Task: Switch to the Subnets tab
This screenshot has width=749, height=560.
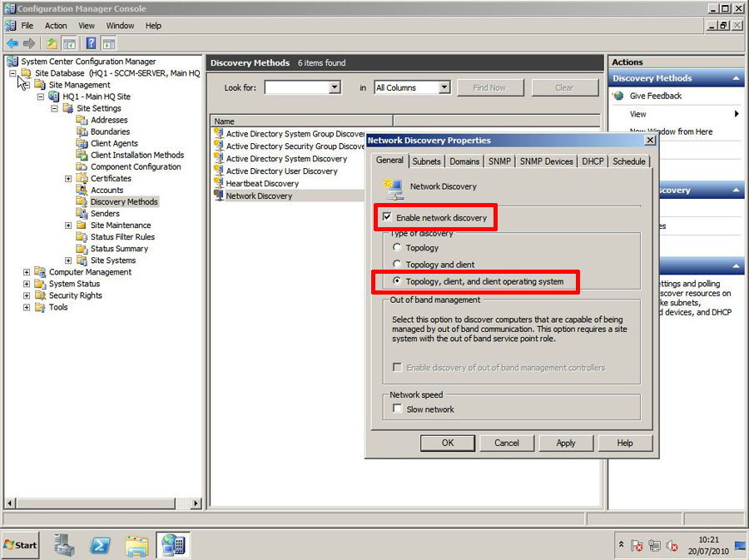Action: 427,161
